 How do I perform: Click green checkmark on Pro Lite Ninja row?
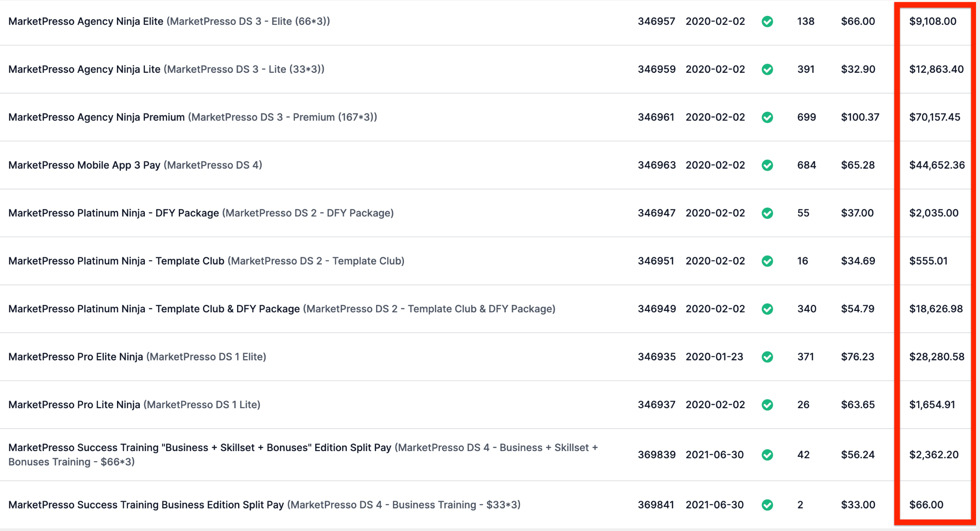(767, 405)
